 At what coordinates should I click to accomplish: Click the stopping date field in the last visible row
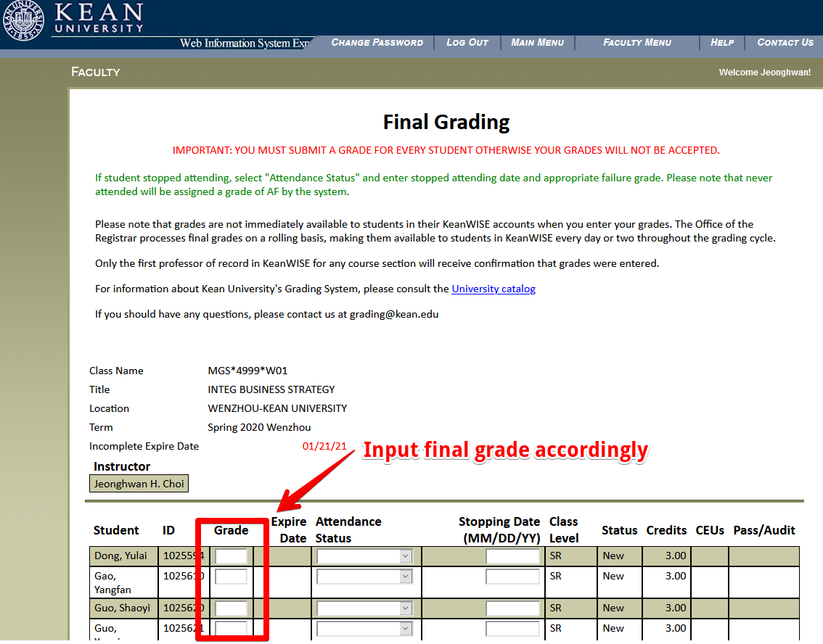click(513, 629)
